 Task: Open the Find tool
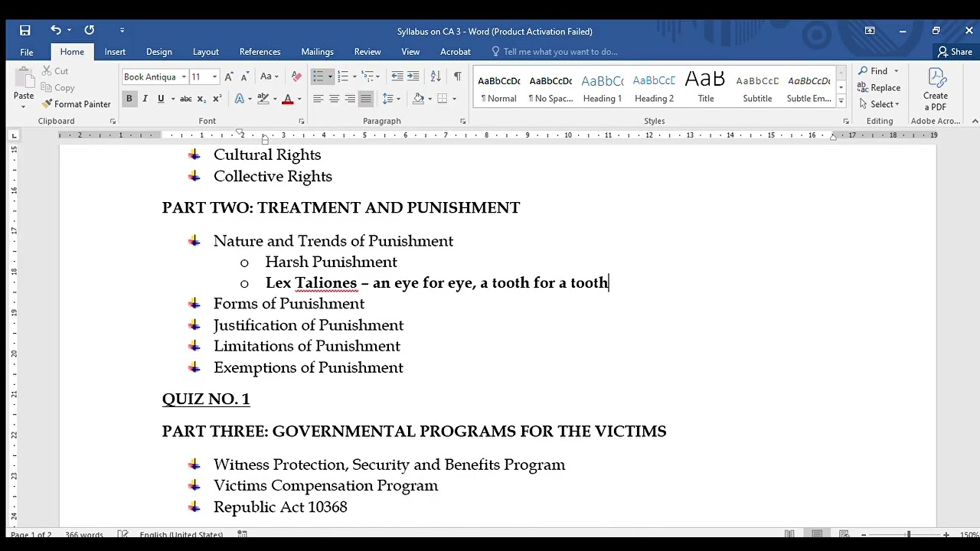873,71
